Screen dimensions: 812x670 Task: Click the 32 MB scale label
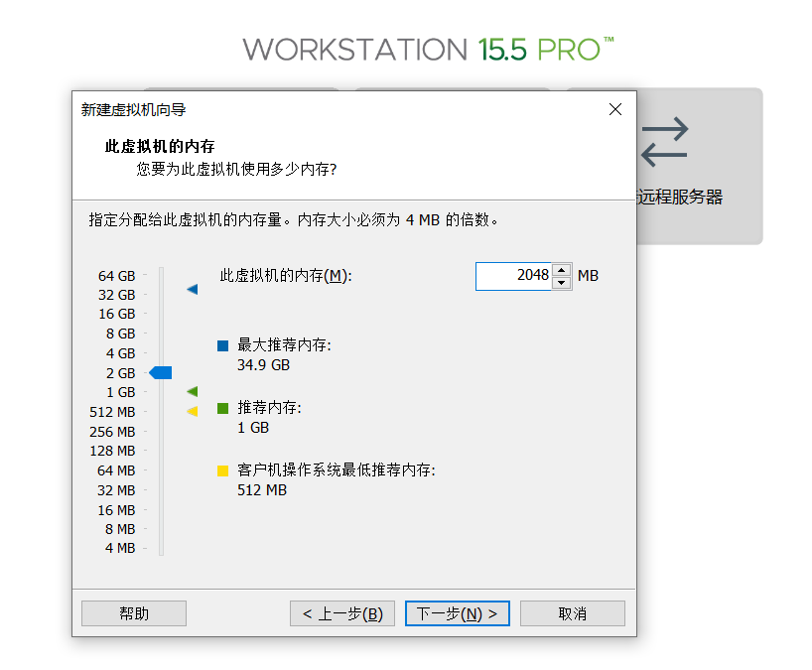pos(116,490)
